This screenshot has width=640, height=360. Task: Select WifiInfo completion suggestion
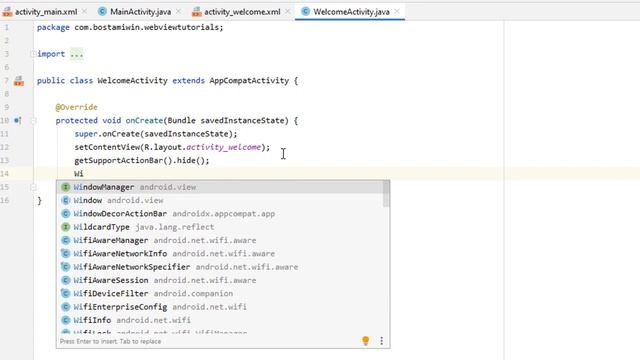(220, 320)
